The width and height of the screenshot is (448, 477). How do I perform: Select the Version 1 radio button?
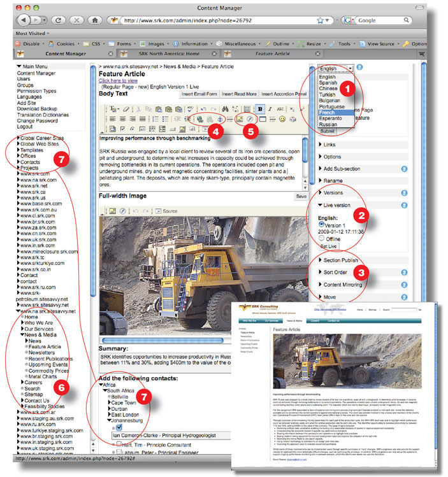(x=321, y=225)
